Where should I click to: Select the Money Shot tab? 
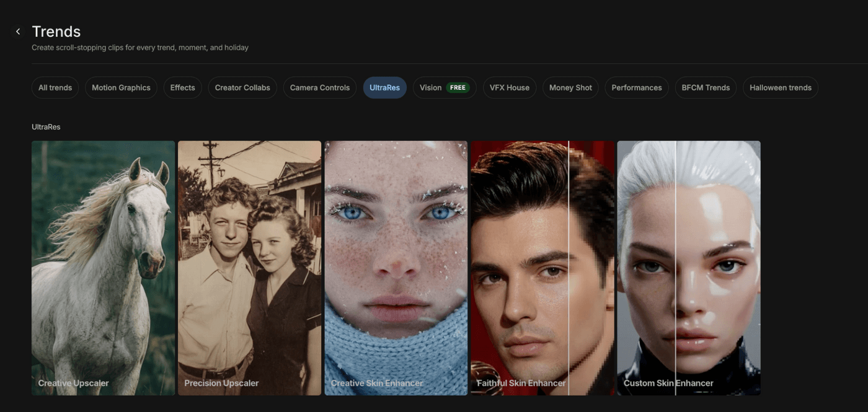coord(570,87)
